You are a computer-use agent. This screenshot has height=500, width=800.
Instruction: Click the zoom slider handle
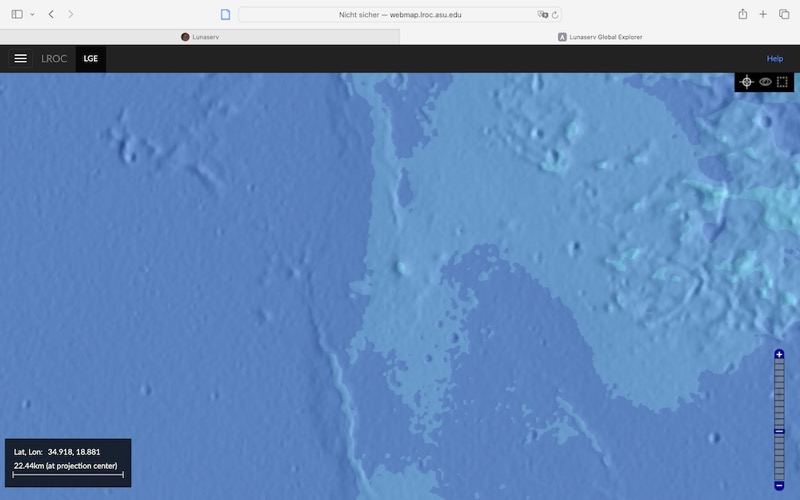click(779, 431)
